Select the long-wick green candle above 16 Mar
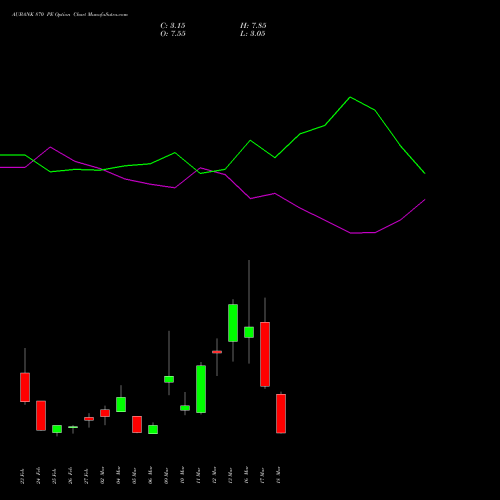The width and height of the screenshot is (500, 500). click(249, 332)
